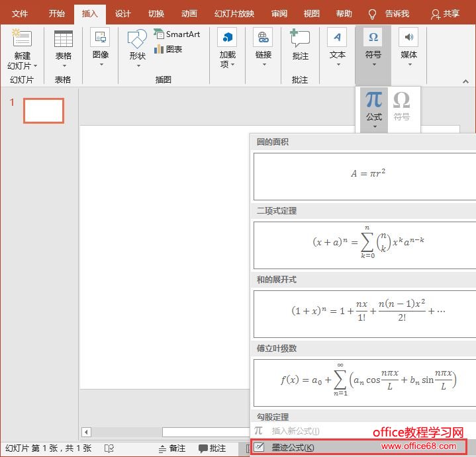Insert a SmartArt graphic
The image size is (476, 457).
click(177, 34)
